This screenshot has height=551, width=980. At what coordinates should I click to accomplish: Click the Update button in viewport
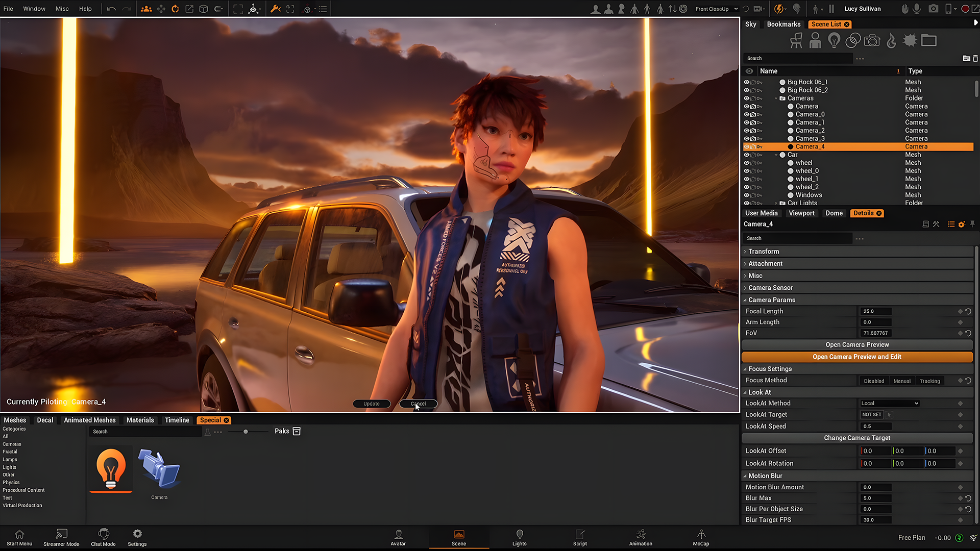click(x=372, y=404)
